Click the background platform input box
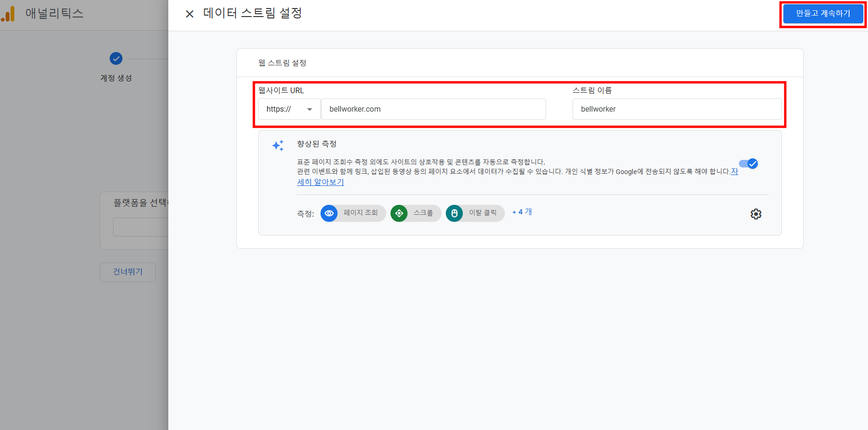868x430 pixels. (x=140, y=227)
